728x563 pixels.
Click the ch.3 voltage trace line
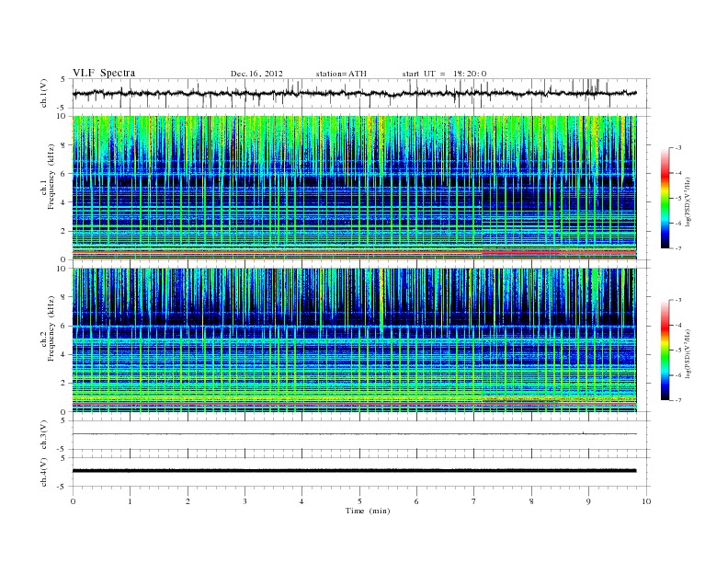click(x=354, y=434)
